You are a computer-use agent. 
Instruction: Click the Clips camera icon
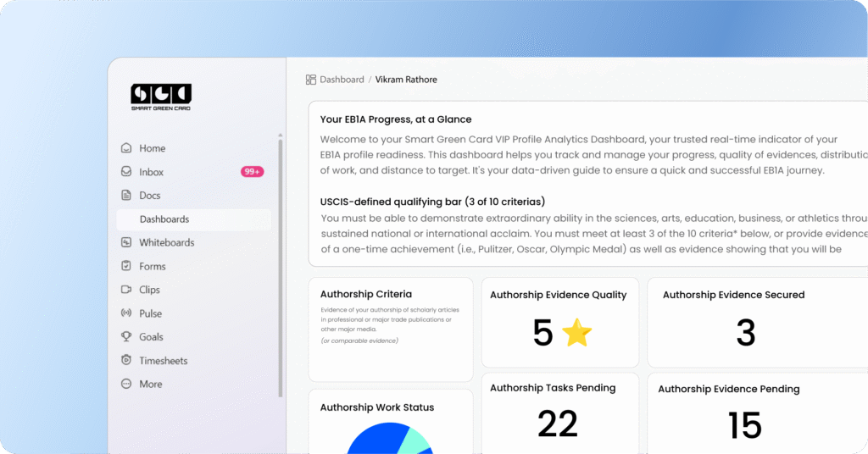[126, 289]
